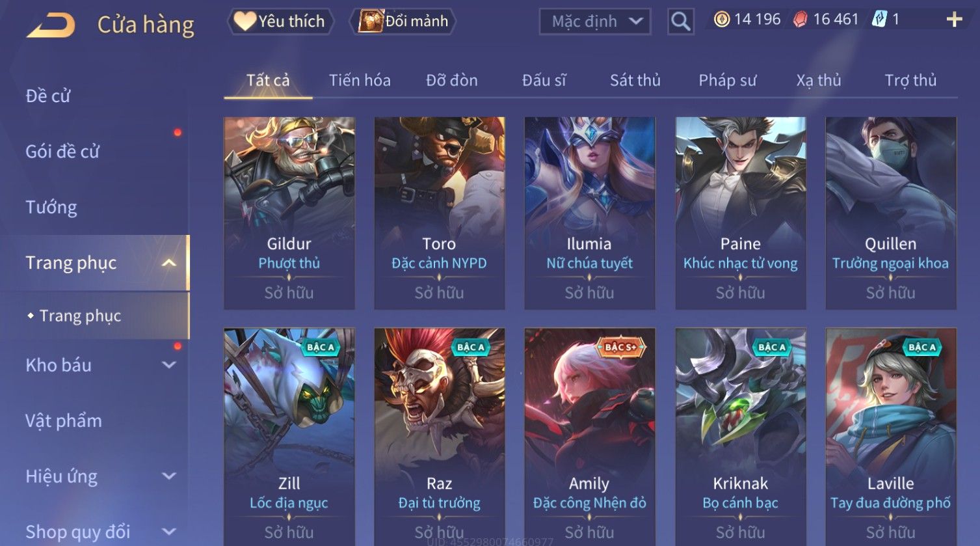980x546 pixels.
Task: Open the Mặc định sort dropdown
Action: point(595,21)
